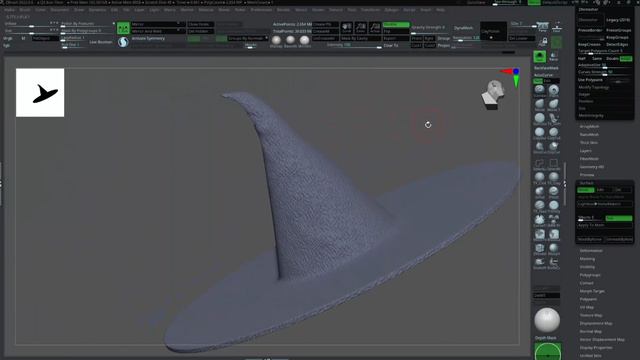Click the large gray material sphere preview
Screen dimensions: 640x360
547,320
